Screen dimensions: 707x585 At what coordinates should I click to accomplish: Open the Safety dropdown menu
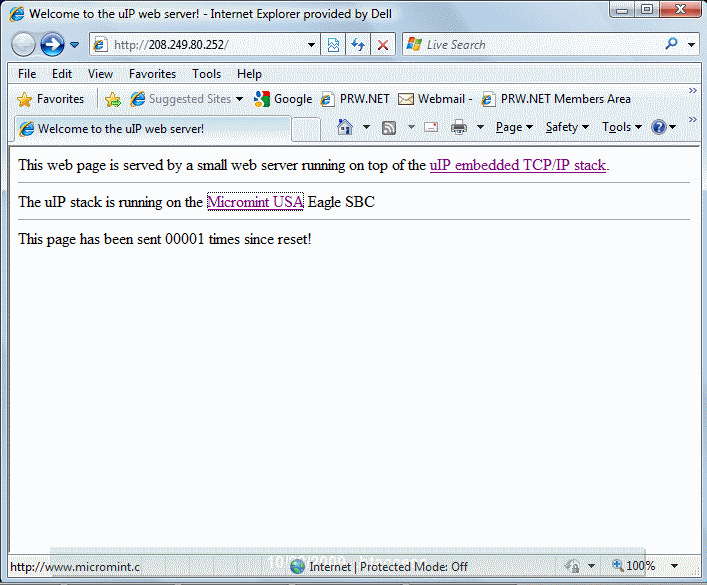point(567,127)
